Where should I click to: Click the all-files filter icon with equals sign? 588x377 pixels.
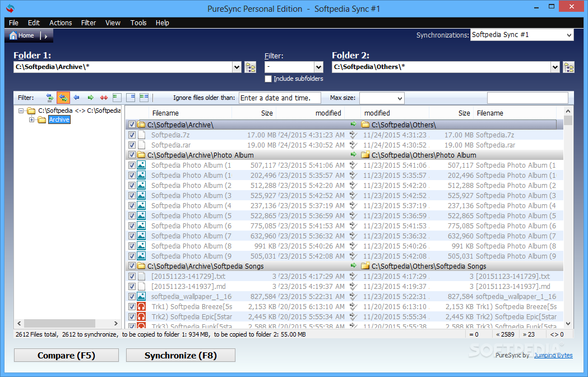pos(49,98)
